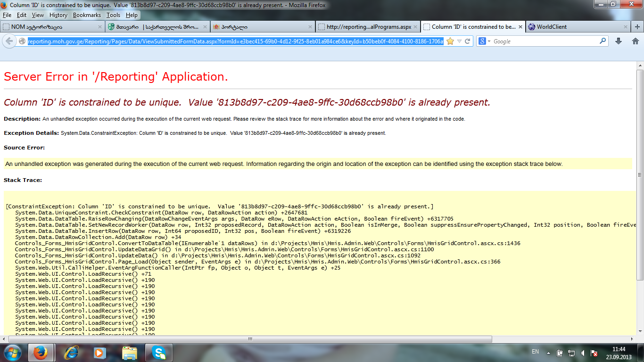Bookmark this page with the star icon
Viewport: 644px width, 362px height.
[x=450, y=41]
